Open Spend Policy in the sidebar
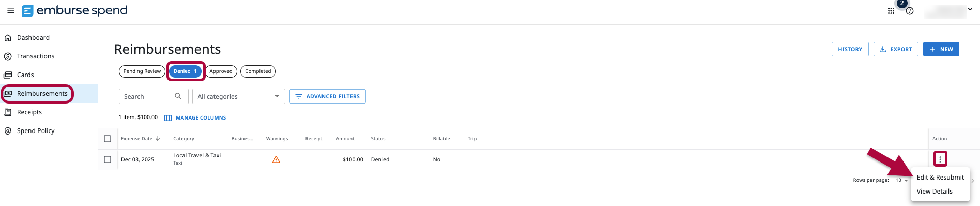Viewport: 980px width, 206px height. coord(35,131)
